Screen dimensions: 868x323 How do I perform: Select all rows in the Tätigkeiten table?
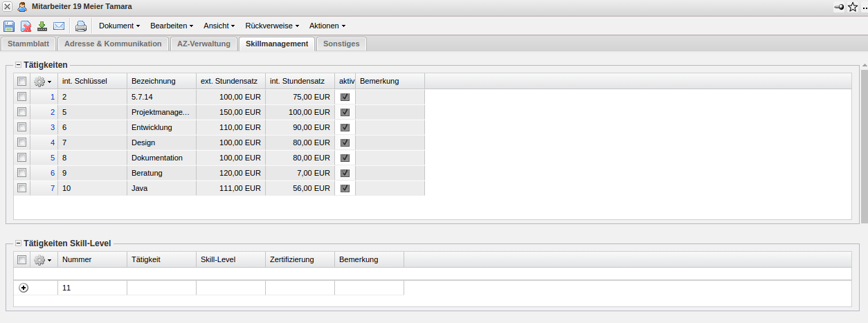coord(22,82)
